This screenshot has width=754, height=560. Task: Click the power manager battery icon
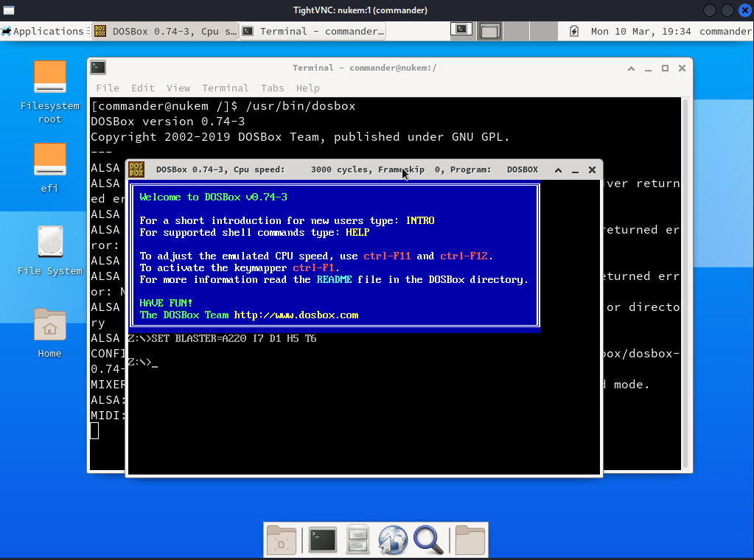click(x=573, y=31)
